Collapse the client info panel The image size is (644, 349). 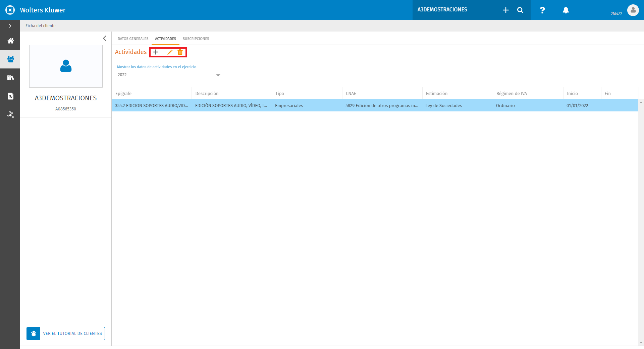click(105, 38)
